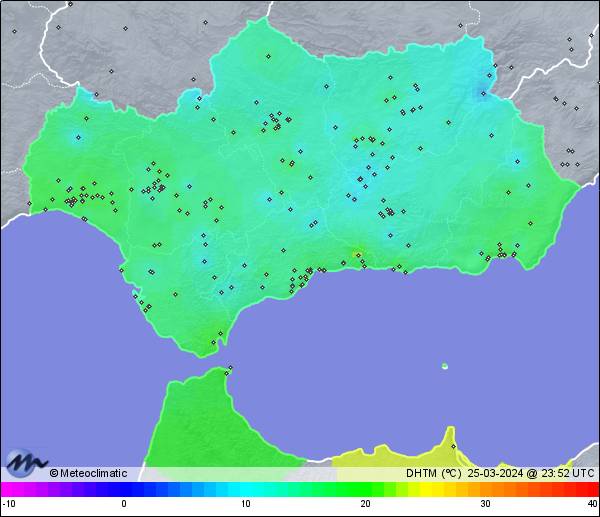Click the Meteoclimatic wave logo
Viewport: 600px width, 517px height.
(25, 463)
